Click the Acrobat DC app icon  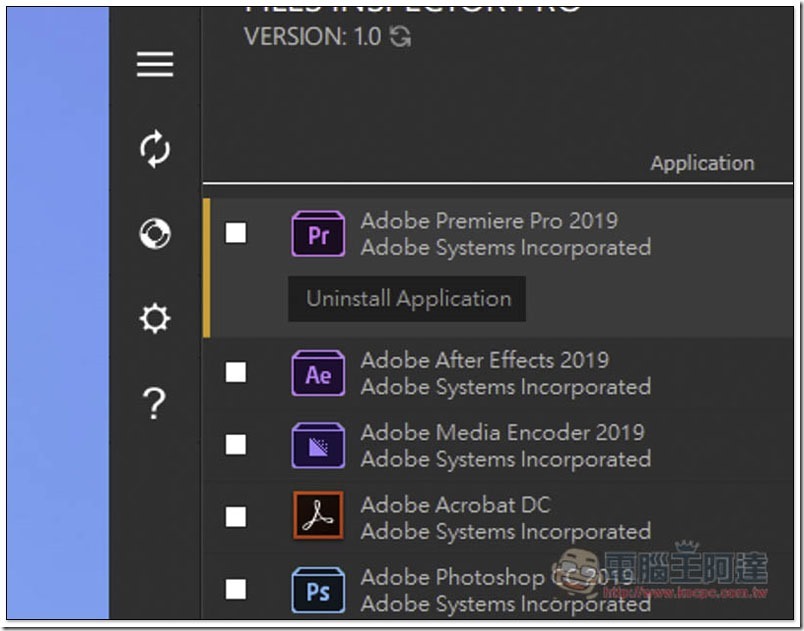tap(318, 516)
